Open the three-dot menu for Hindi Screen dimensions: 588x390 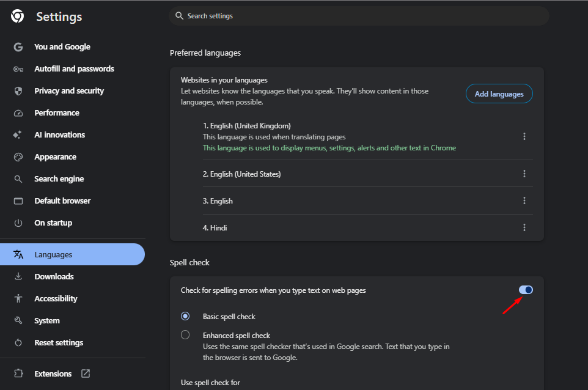pos(524,227)
